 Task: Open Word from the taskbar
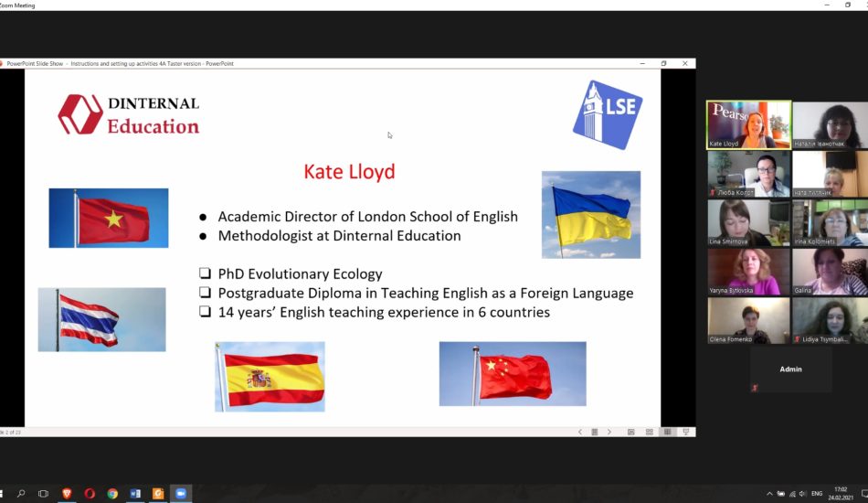pos(135,493)
